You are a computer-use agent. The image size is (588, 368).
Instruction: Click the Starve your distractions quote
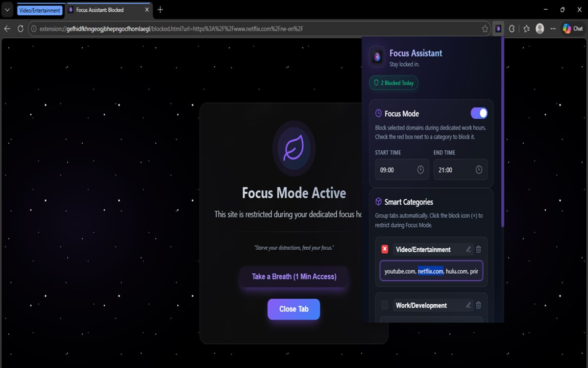tap(294, 248)
